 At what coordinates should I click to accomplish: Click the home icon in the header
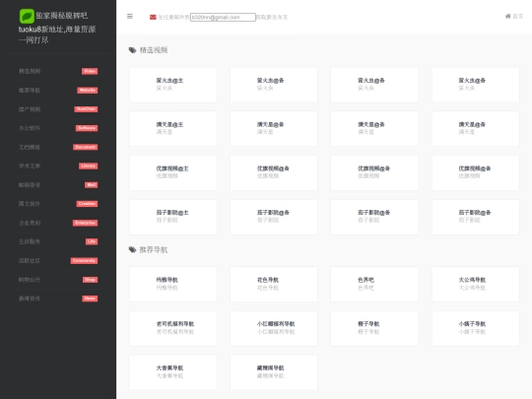(508, 17)
